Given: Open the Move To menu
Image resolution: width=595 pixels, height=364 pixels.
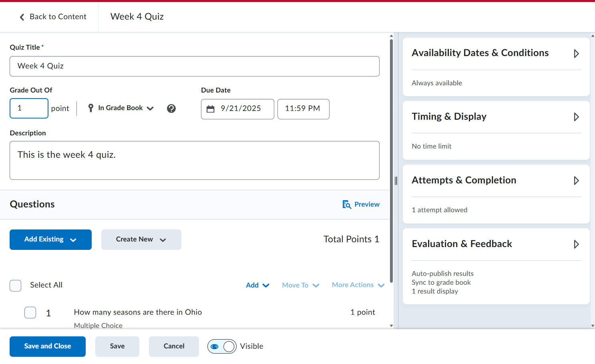Looking at the screenshot, I should (301, 285).
